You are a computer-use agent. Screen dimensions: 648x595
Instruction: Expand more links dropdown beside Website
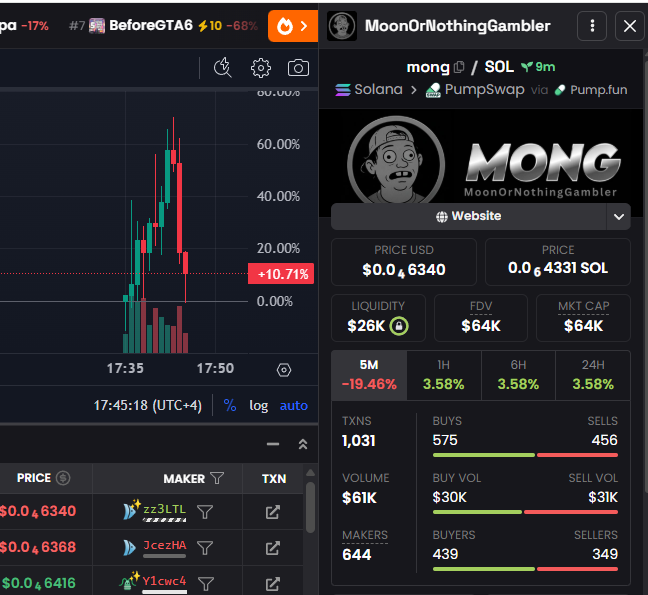point(619,217)
